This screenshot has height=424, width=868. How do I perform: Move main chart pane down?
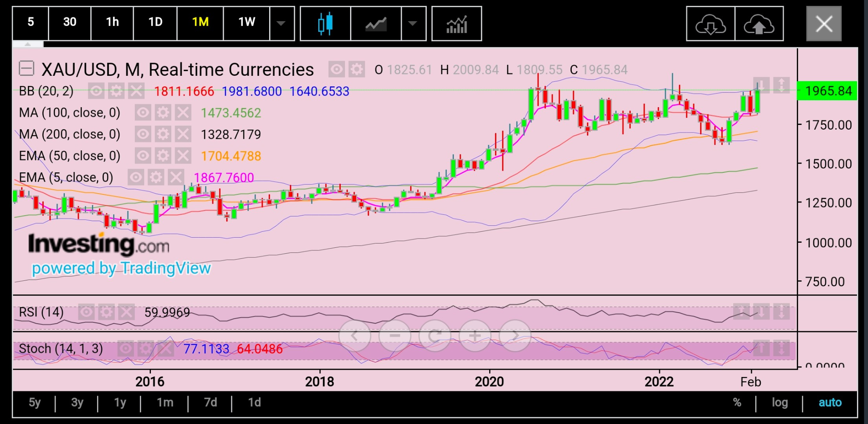(761, 85)
